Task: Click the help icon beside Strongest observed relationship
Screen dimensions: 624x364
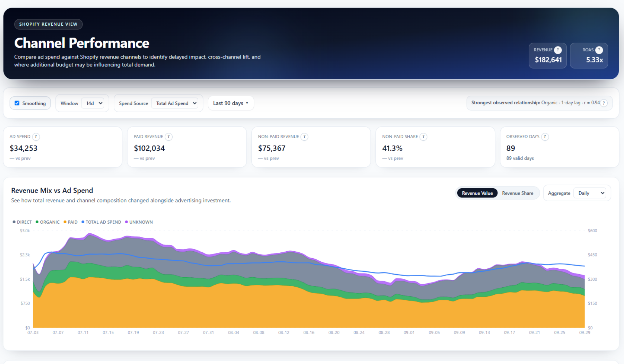Action: (604, 103)
